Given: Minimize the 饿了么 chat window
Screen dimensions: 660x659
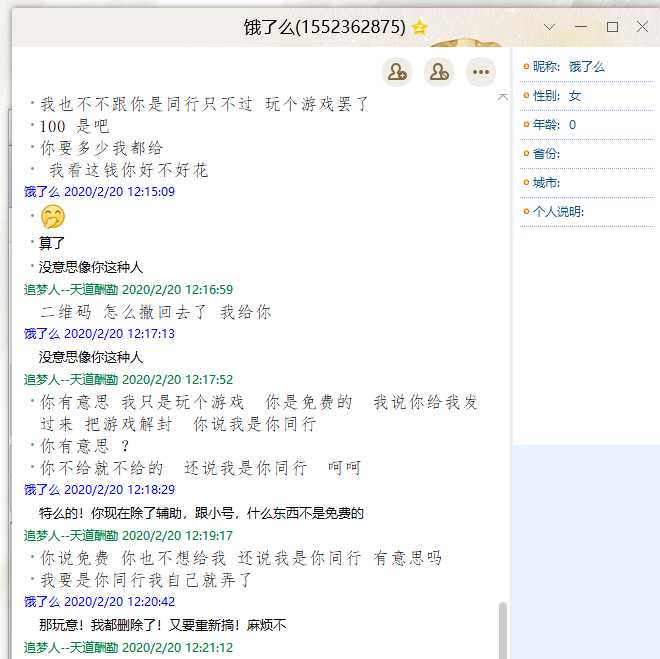Looking at the screenshot, I should click(580, 27).
